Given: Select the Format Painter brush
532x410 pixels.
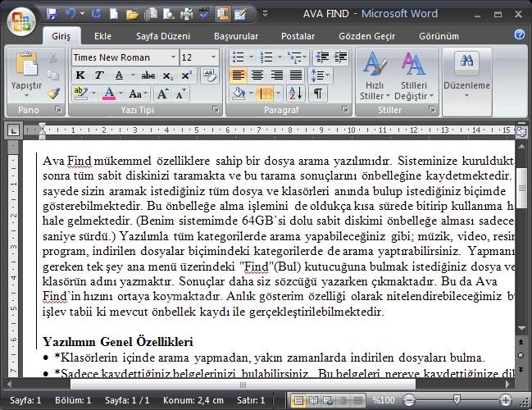Looking at the screenshot, I should tap(53, 93).
